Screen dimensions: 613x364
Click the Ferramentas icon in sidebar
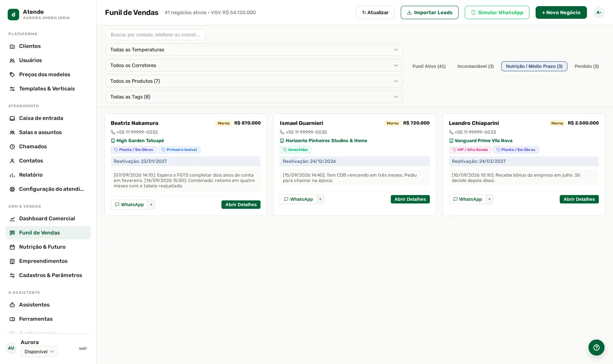[12, 319]
